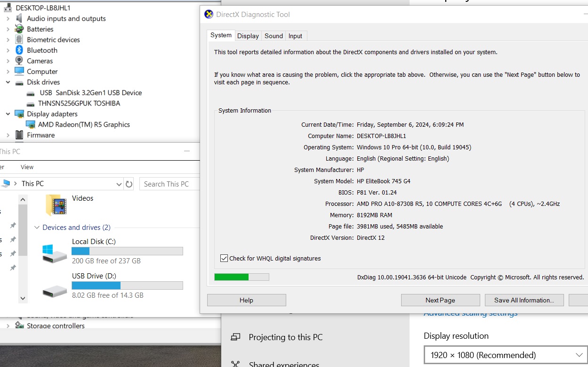This screenshot has height=367, width=588.
Task: Select the AMD Radeon R5 Graphics adapter icon
Action: coord(31,125)
